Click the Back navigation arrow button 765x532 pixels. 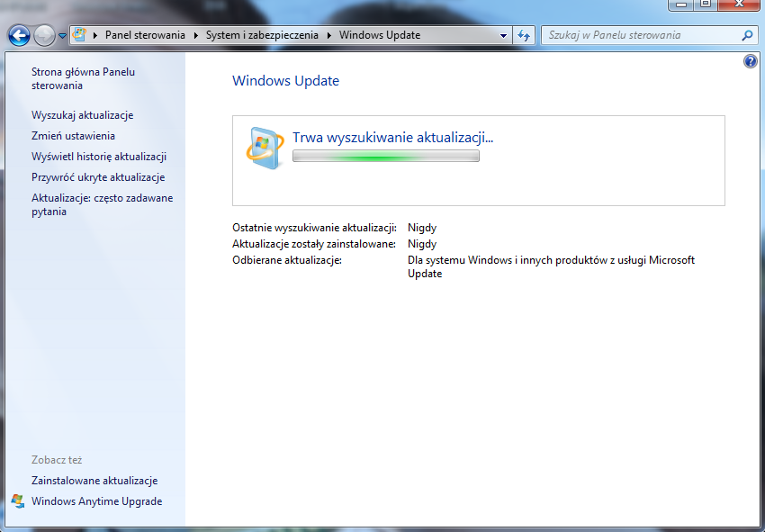click(19, 36)
